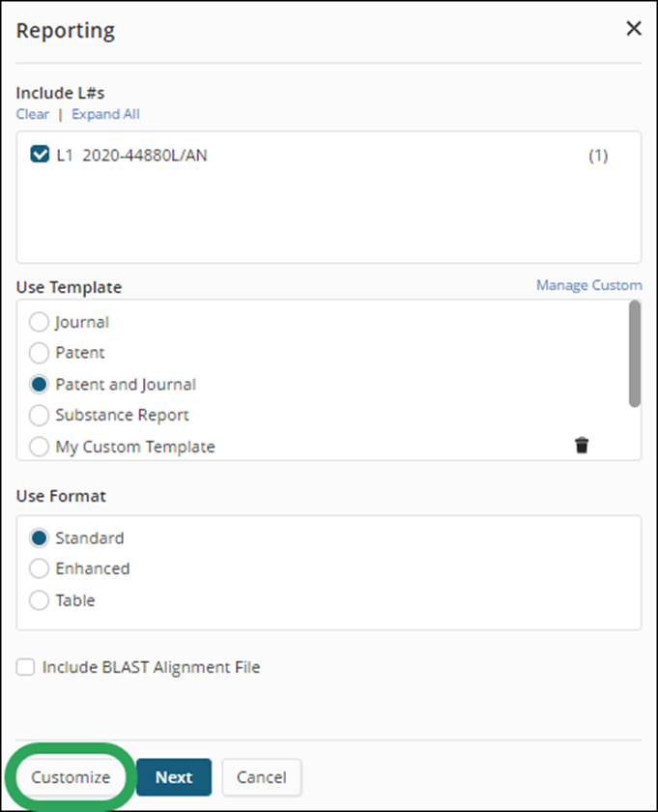Cancel the reporting dialog
Screen dimensions: 658x812
[x=262, y=777]
